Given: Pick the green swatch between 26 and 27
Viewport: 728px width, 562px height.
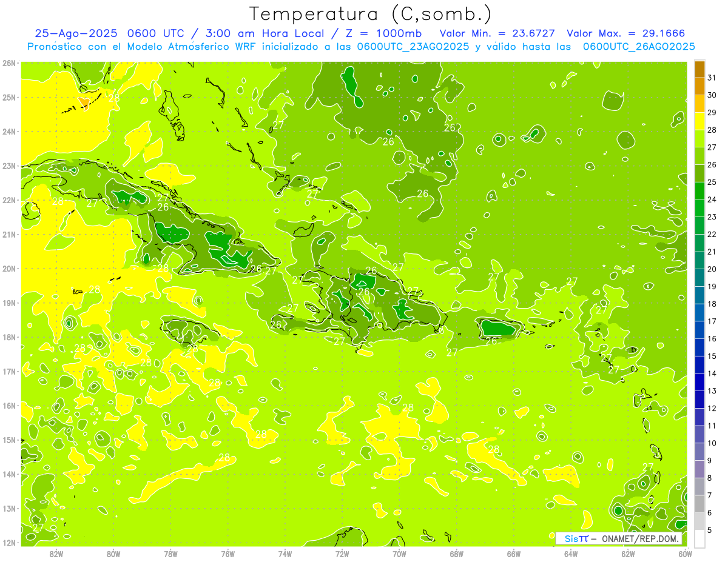Looking at the screenshot, I should (699, 156).
